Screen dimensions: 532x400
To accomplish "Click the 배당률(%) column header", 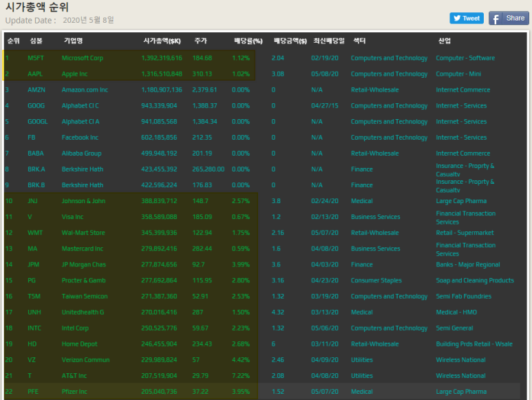I will [248, 41].
